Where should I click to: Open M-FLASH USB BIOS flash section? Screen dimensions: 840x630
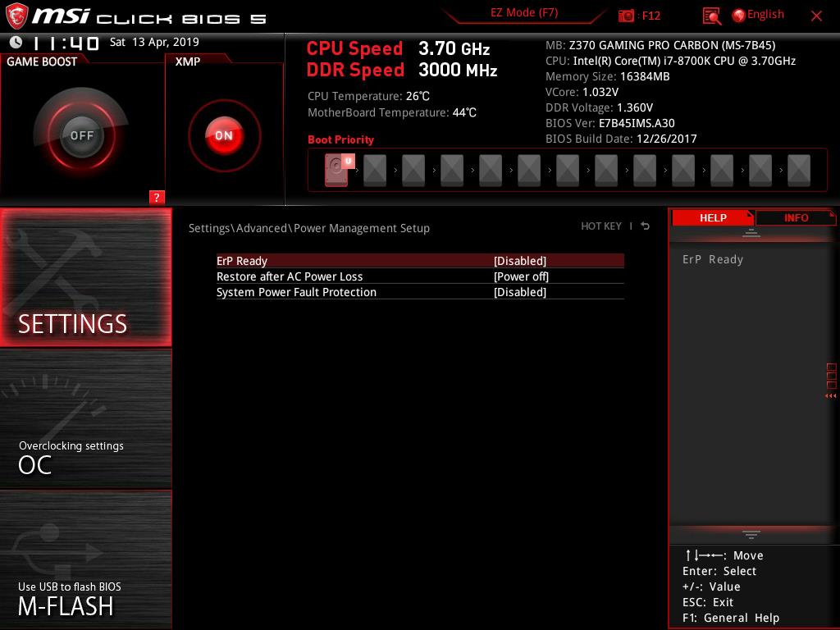(85, 559)
